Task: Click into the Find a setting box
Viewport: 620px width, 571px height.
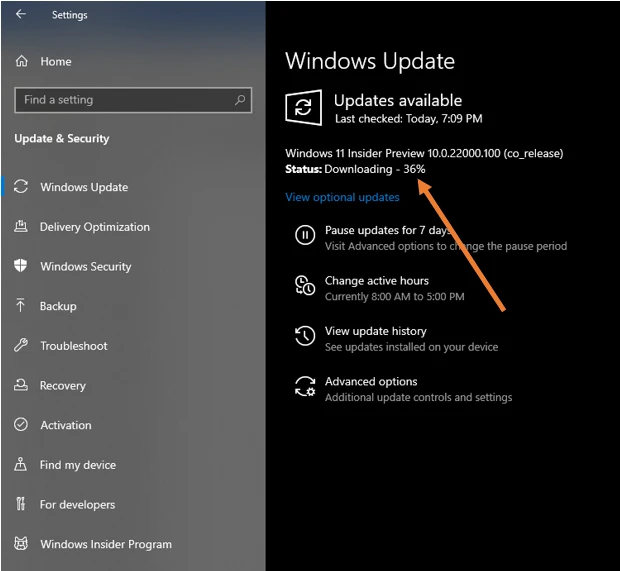Action: click(133, 100)
